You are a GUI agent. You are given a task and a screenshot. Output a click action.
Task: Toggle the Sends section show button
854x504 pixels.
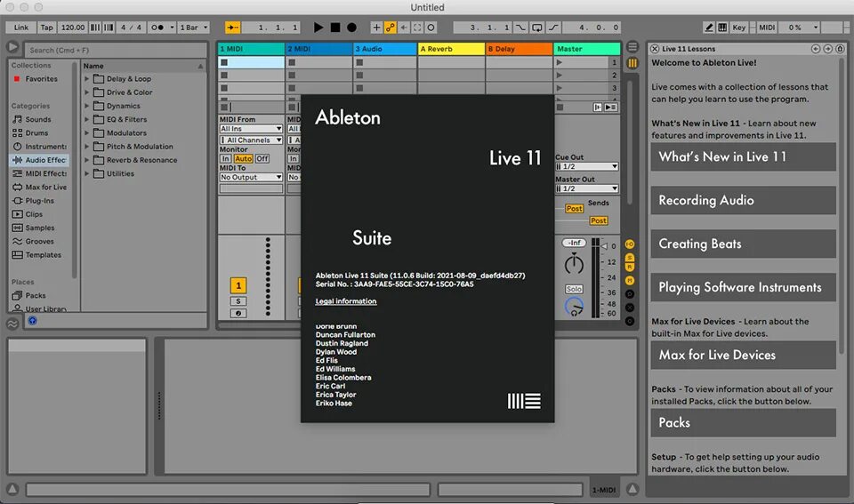(630, 258)
